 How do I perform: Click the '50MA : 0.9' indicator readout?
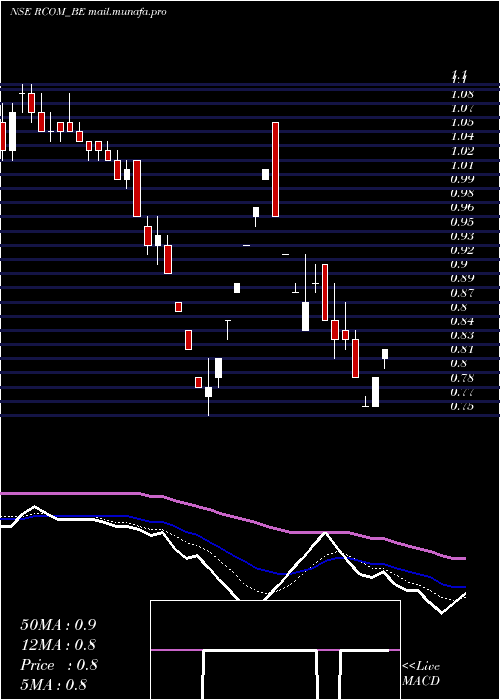click(58, 625)
